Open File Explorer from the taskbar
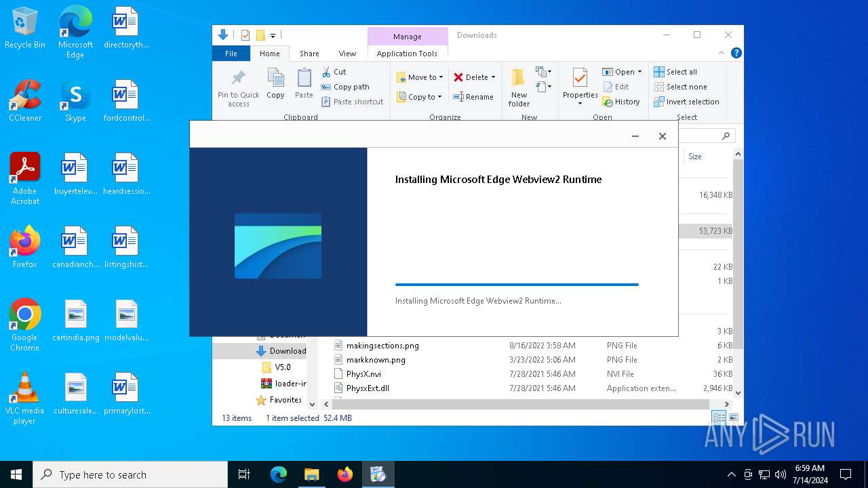The height and width of the screenshot is (488, 868). (x=312, y=474)
